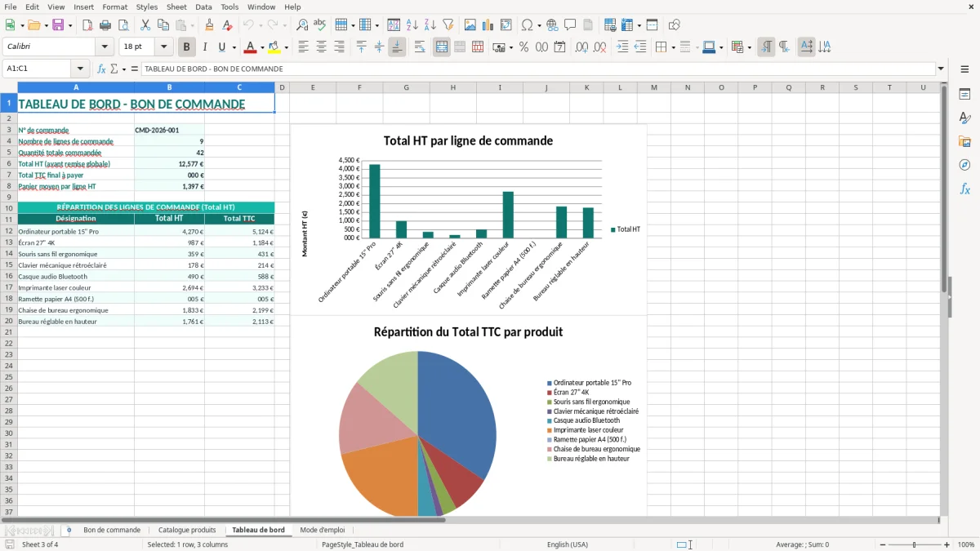Click the Function Wizard fx icon

pos(101,69)
